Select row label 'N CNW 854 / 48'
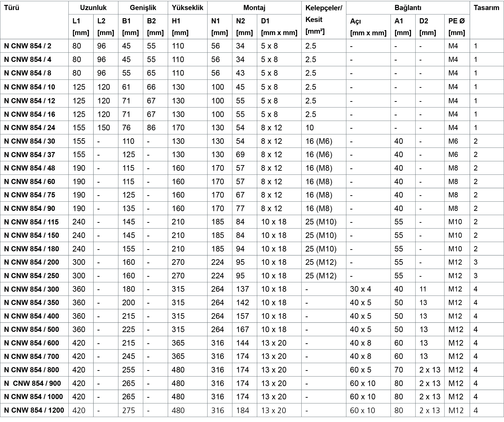Viewport: 504px width, 422px height. coord(29,168)
